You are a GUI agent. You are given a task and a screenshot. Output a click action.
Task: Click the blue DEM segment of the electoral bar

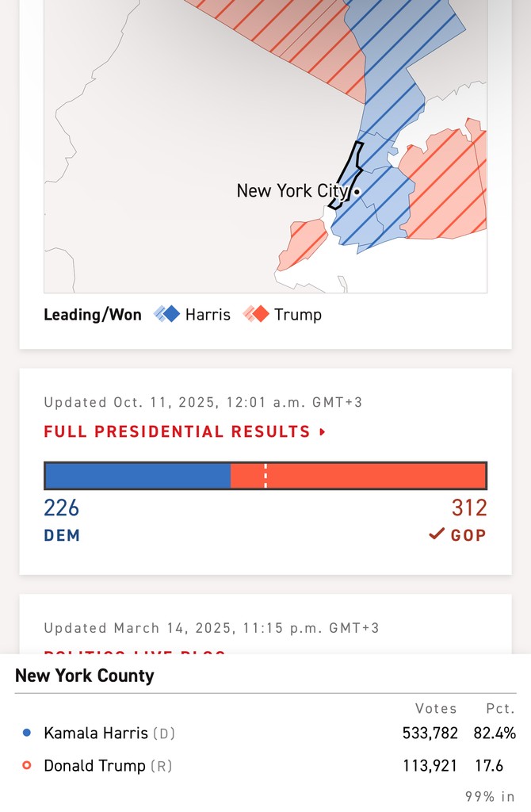[138, 476]
